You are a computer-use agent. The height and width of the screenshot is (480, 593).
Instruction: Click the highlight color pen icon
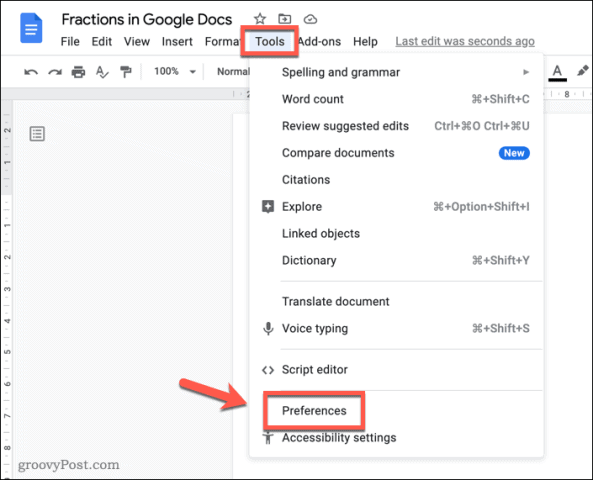tap(582, 71)
